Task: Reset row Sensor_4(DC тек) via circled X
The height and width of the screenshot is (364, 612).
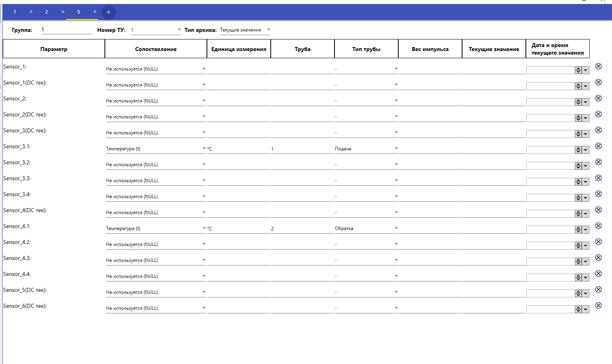Action: [598, 210]
